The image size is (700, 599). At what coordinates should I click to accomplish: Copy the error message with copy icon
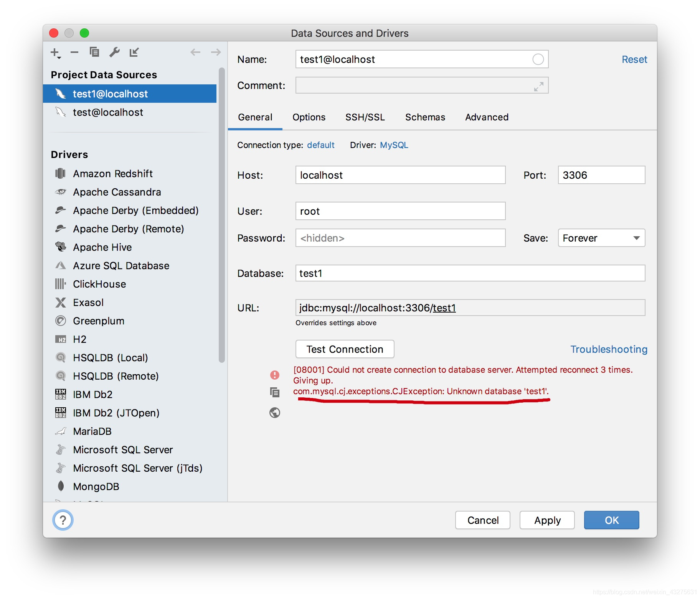(274, 392)
